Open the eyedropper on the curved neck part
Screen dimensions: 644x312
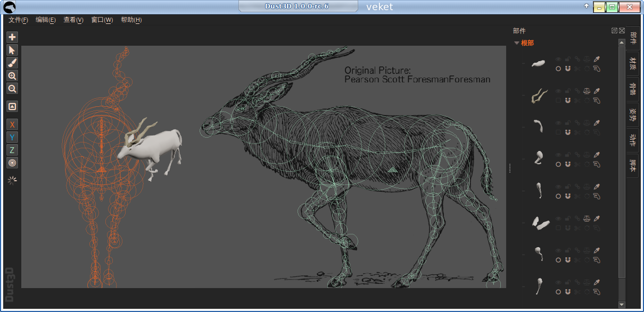(597, 123)
